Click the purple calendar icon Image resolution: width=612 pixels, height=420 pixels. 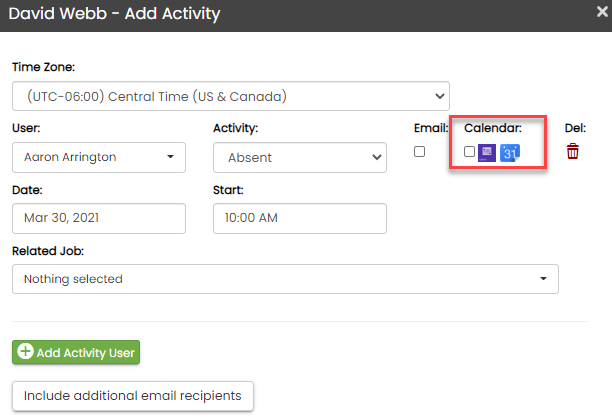click(x=487, y=153)
